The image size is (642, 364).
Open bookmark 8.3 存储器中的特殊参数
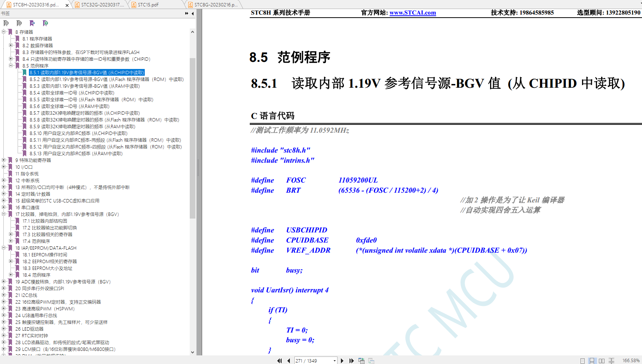pos(81,52)
